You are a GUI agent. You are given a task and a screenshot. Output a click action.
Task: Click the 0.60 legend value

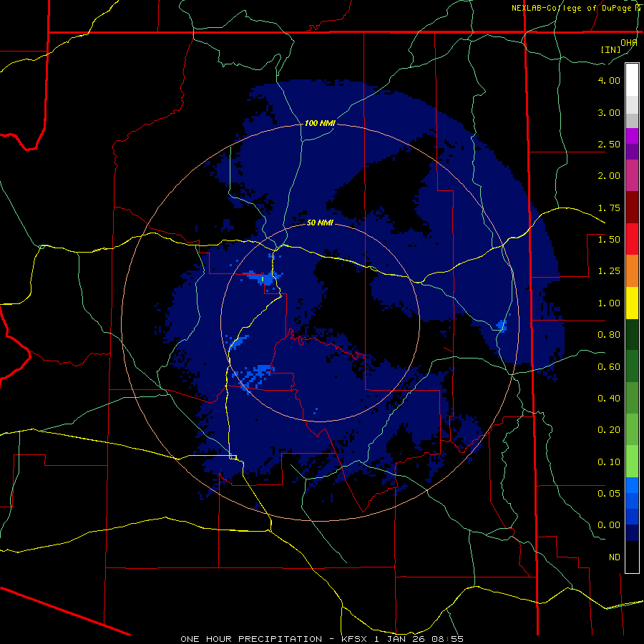609,367
